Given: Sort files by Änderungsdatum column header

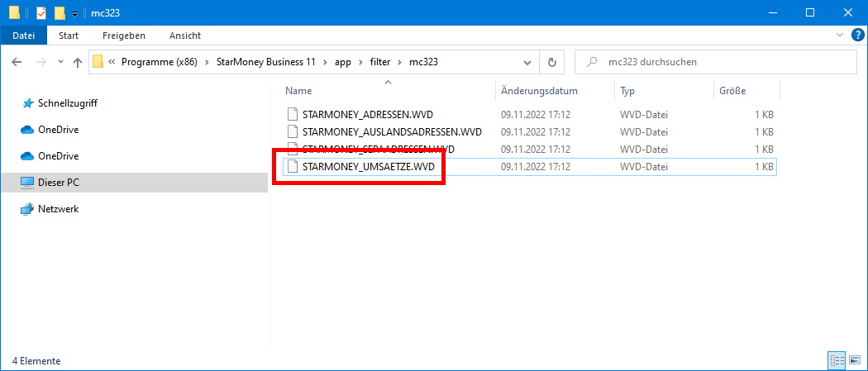Looking at the screenshot, I should click(539, 91).
